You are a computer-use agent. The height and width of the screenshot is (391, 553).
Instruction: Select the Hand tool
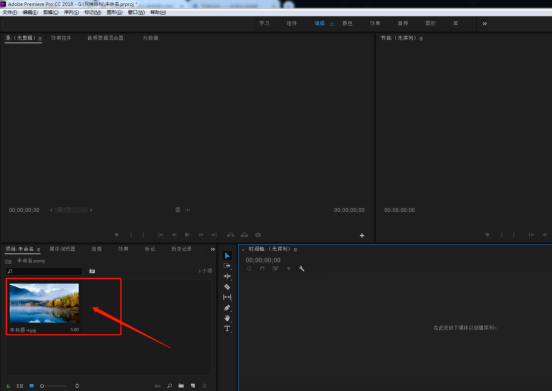pyautogui.click(x=227, y=318)
